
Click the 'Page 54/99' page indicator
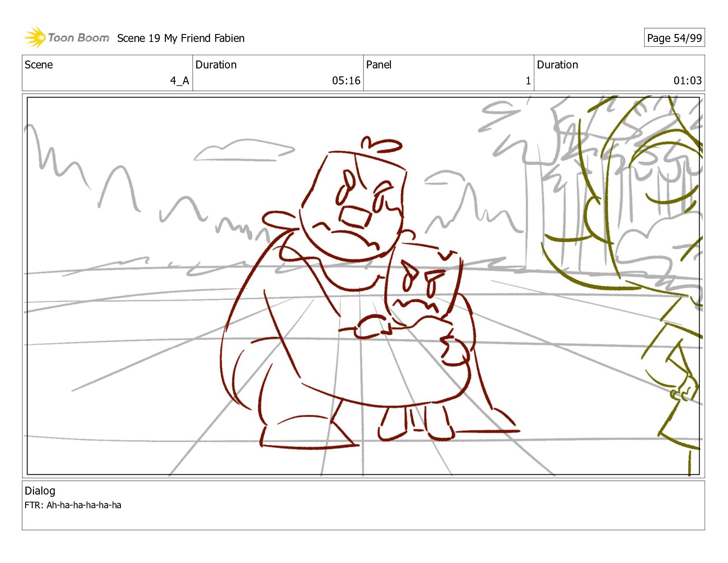pos(674,38)
